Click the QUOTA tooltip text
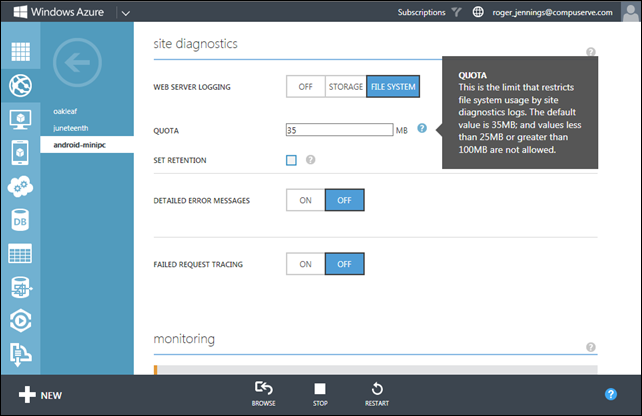 [x=520, y=113]
